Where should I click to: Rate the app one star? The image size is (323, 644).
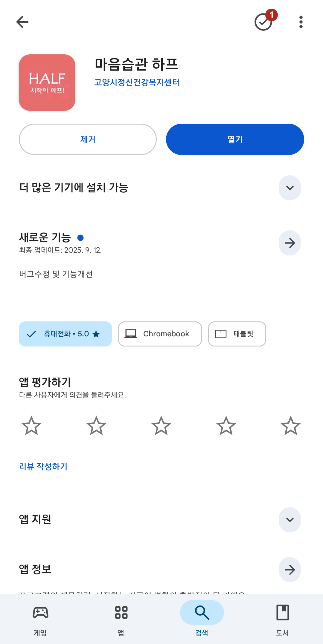31,426
